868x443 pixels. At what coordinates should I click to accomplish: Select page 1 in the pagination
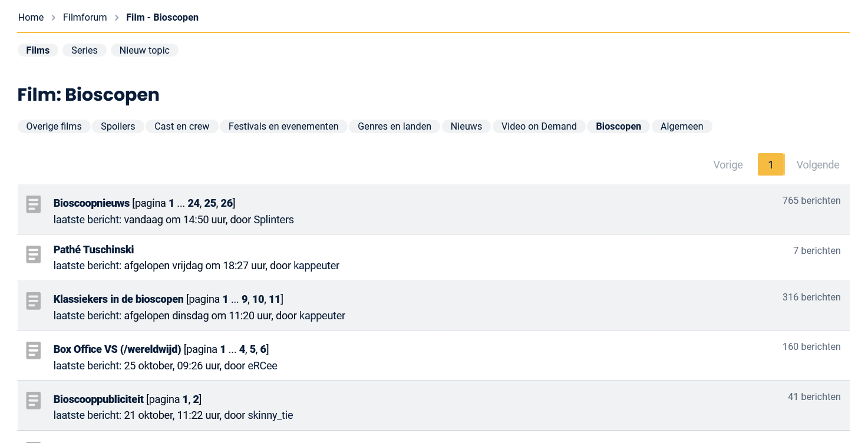tap(770, 165)
